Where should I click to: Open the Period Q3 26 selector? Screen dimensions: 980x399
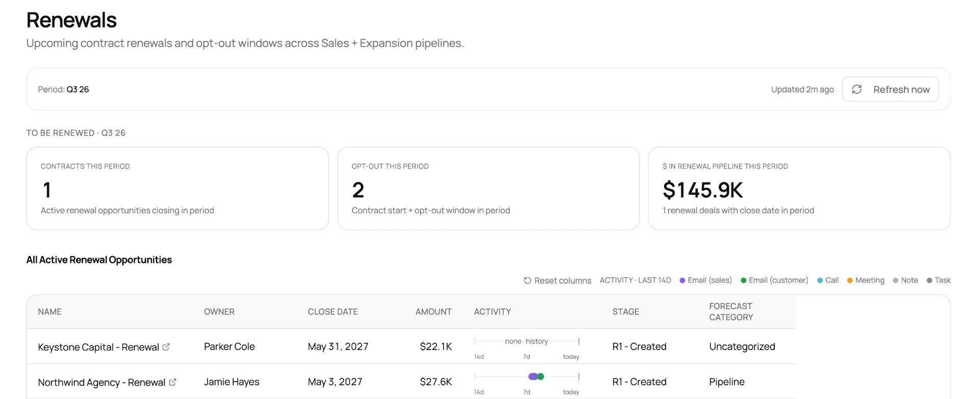[63, 89]
